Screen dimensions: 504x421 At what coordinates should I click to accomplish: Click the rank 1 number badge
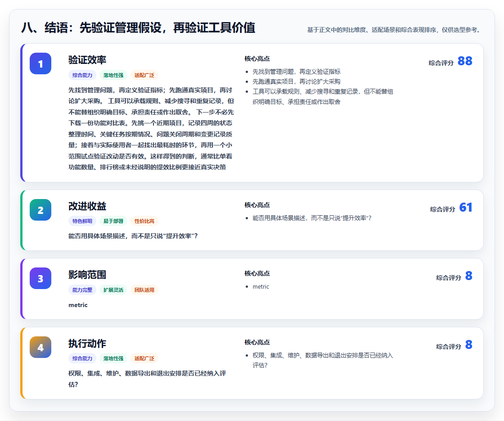[40, 63]
